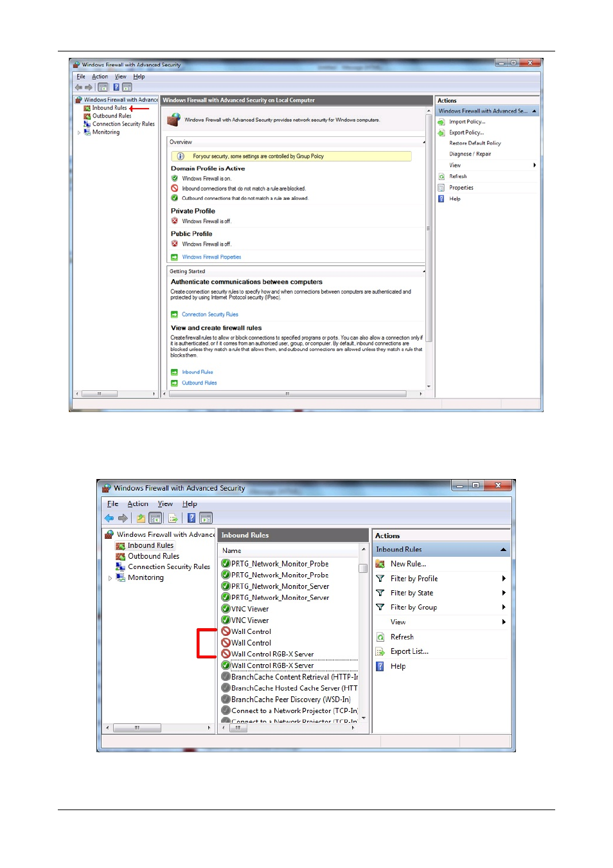The image size is (613, 868).
Task: Open the Help menu in the lower window
Action: click(x=190, y=504)
